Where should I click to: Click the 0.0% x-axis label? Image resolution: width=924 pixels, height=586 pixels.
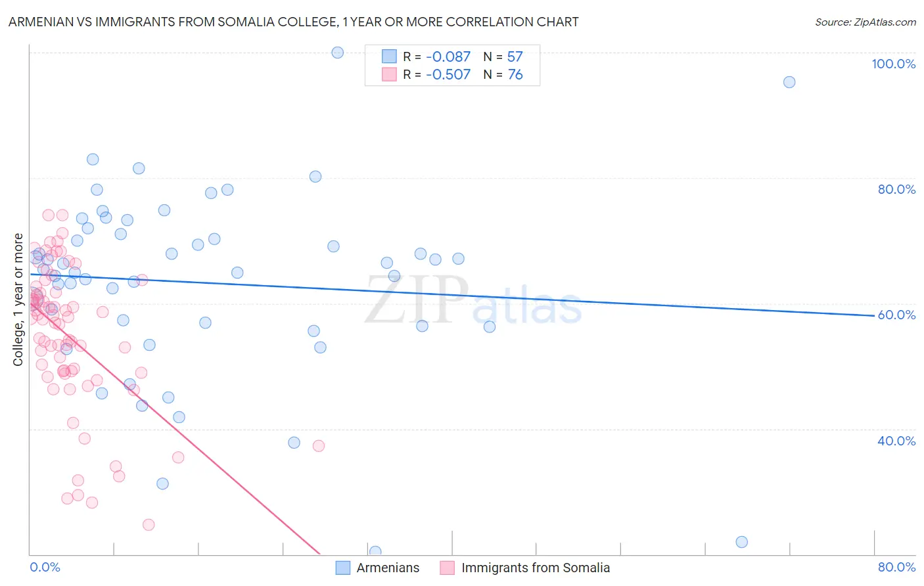click(45, 567)
